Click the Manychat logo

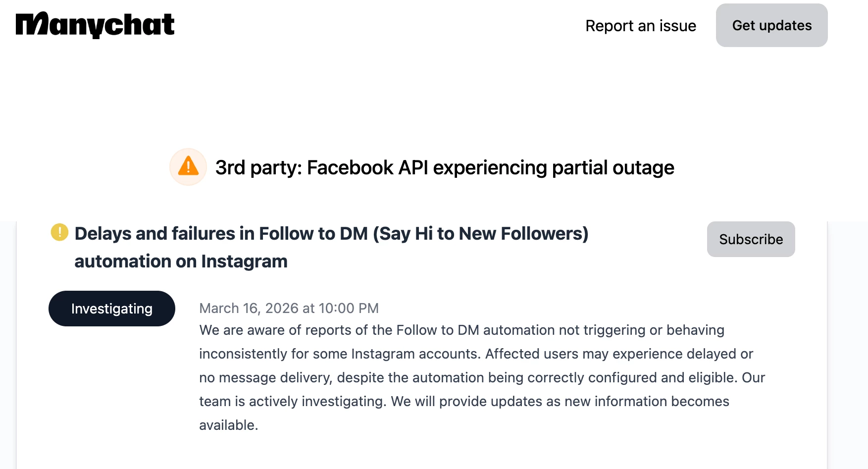tap(95, 25)
